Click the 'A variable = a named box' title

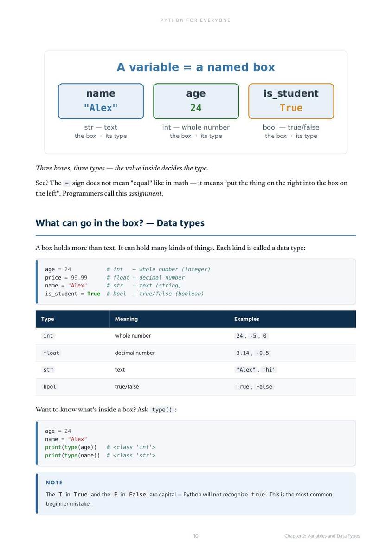point(196,67)
